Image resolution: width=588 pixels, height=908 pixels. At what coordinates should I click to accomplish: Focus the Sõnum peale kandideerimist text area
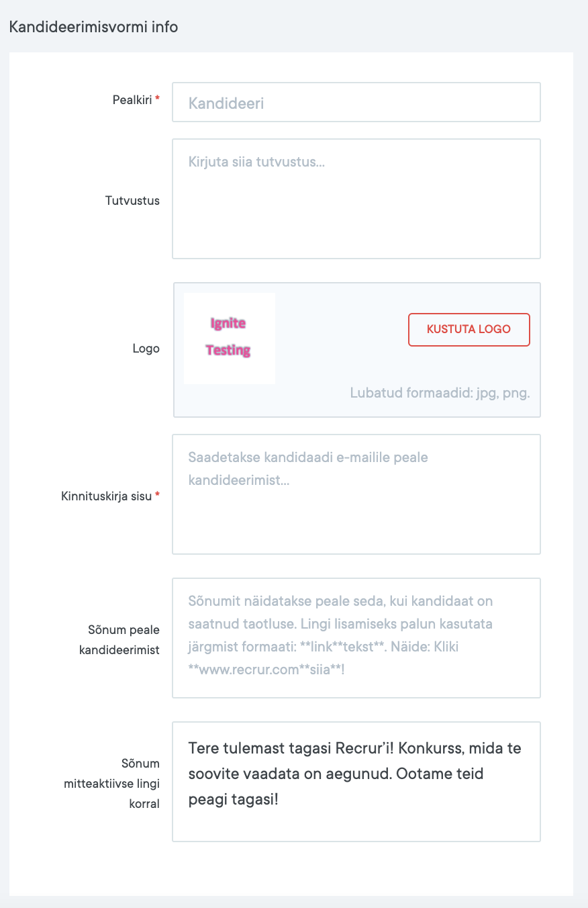[356, 638]
